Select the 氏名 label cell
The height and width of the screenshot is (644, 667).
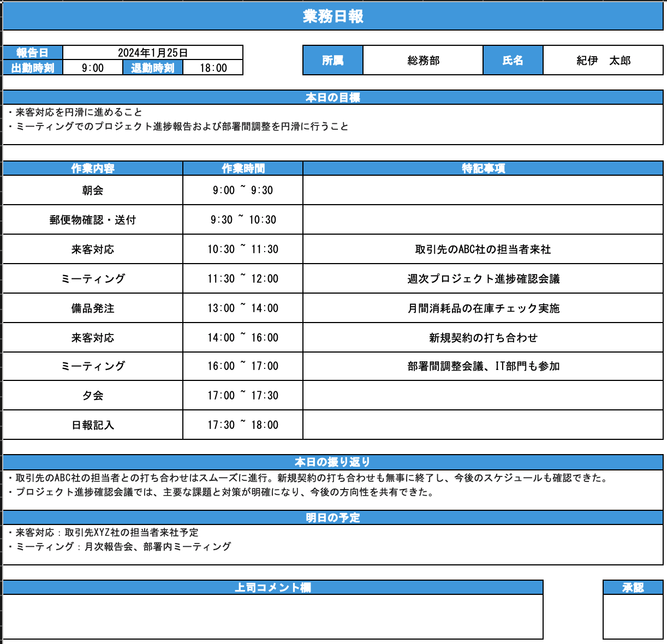click(x=512, y=60)
